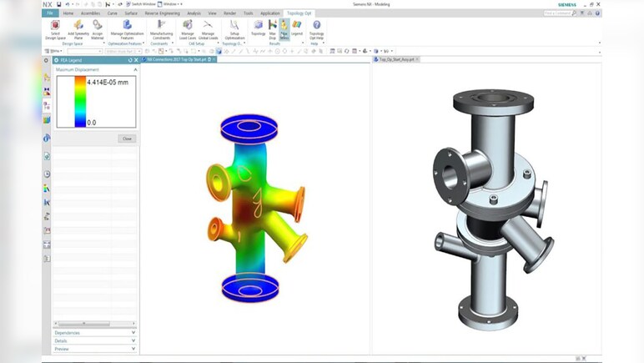Select the Top_Op_Start_Assy.prt tab
The image size is (644, 363).
click(x=396, y=59)
